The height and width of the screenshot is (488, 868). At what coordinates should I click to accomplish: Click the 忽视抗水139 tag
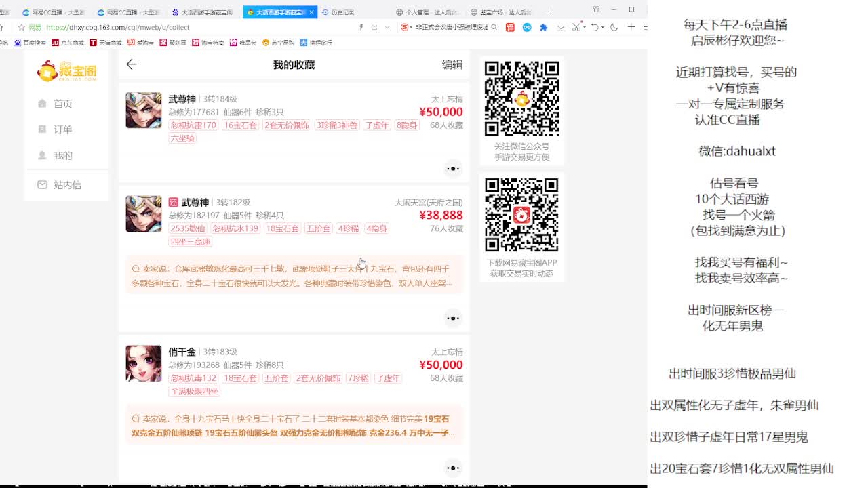click(235, 228)
